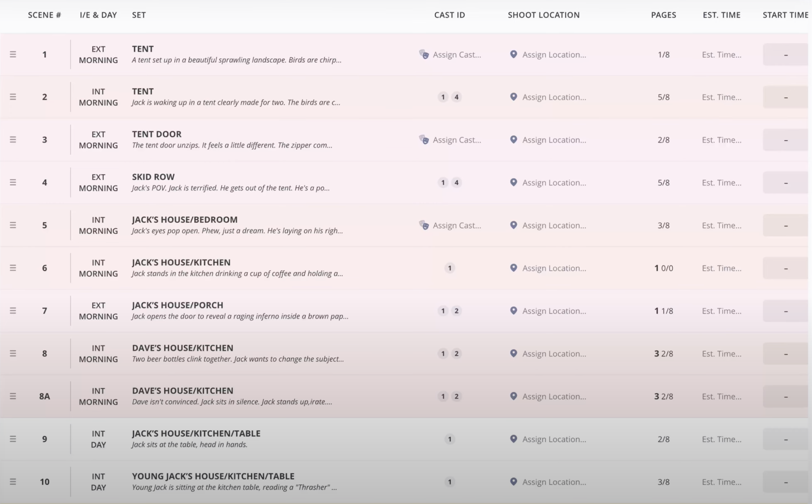Click location pin icon on scene 2

click(514, 97)
